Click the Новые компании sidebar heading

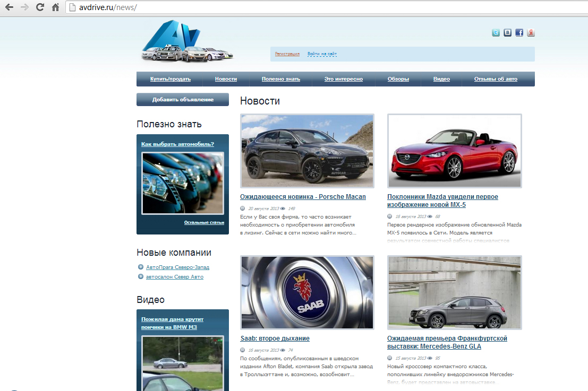pyautogui.click(x=174, y=253)
